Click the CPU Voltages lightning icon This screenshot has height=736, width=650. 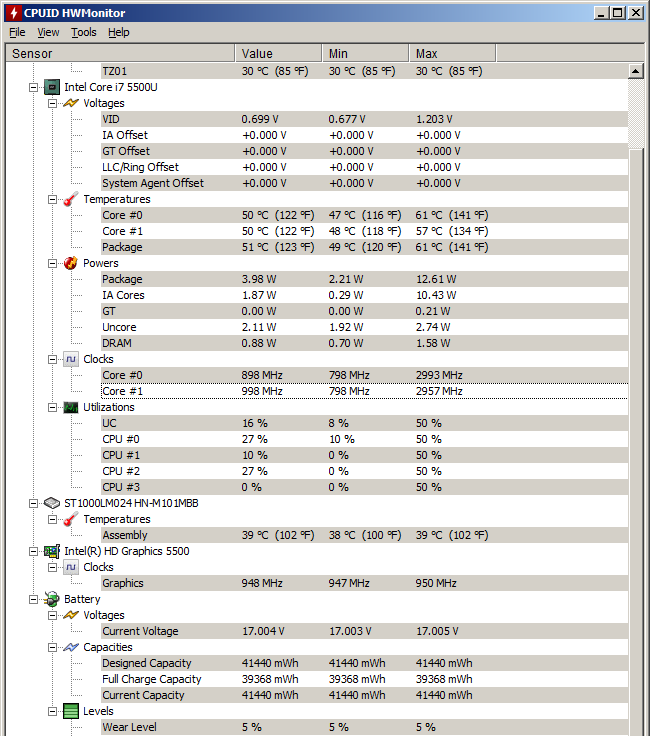coord(71,103)
